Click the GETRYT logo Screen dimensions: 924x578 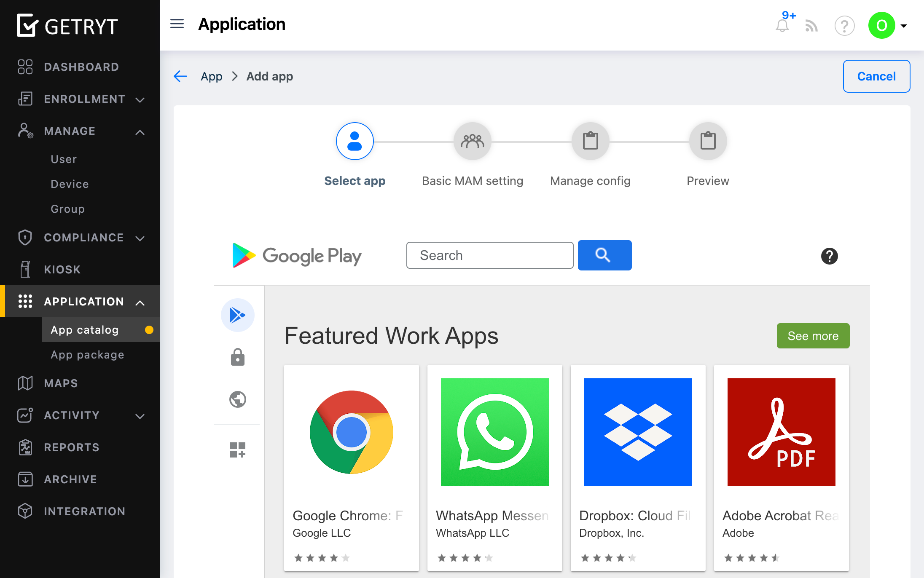coord(67,26)
